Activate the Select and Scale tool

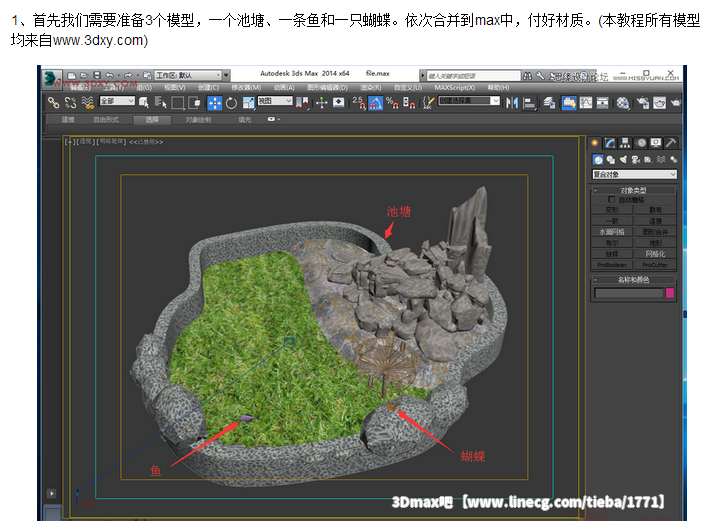[248, 103]
